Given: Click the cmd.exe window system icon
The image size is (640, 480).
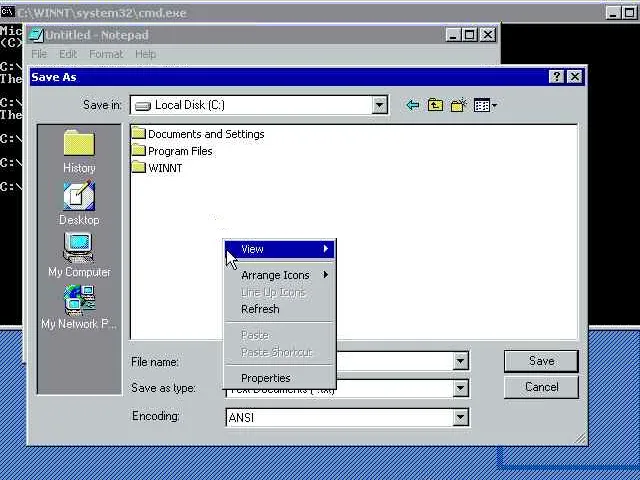Looking at the screenshot, I should coord(7,12).
